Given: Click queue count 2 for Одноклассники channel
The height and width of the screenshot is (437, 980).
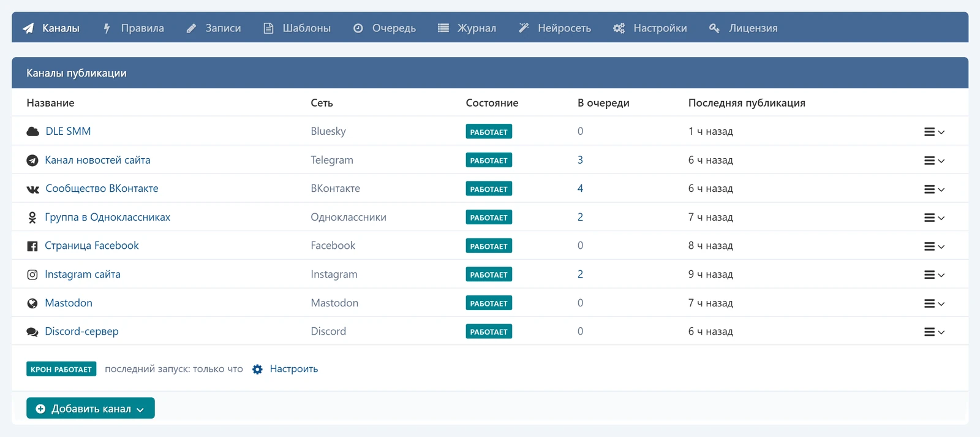Looking at the screenshot, I should click(x=580, y=217).
